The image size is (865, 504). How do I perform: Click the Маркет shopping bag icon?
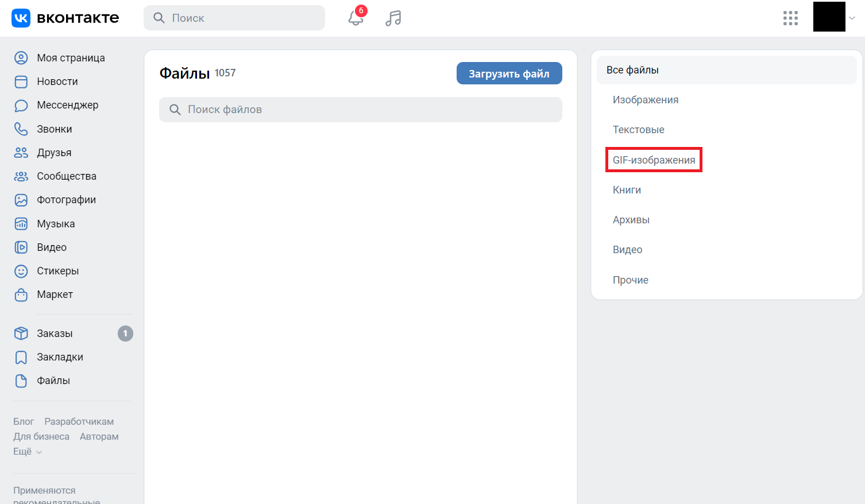(21, 294)
